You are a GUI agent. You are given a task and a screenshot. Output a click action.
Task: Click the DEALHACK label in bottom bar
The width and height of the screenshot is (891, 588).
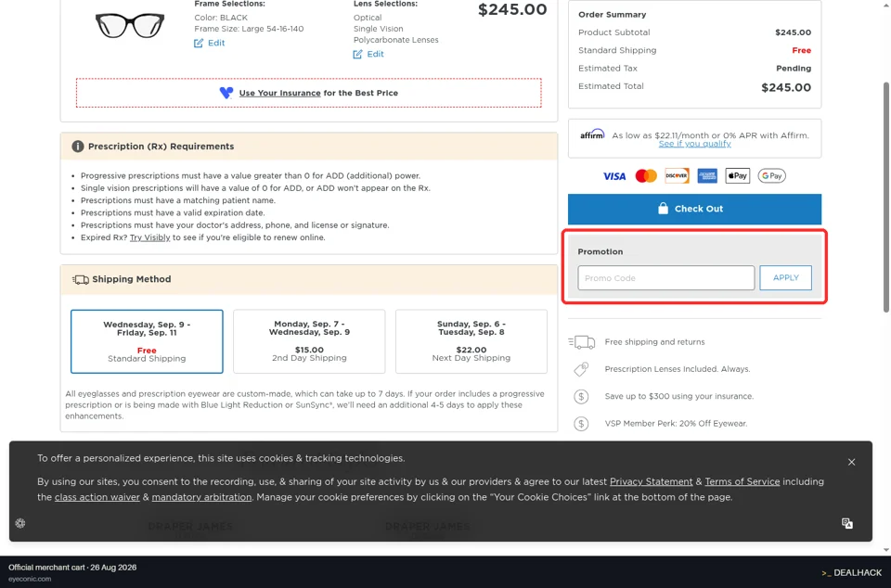851,572
